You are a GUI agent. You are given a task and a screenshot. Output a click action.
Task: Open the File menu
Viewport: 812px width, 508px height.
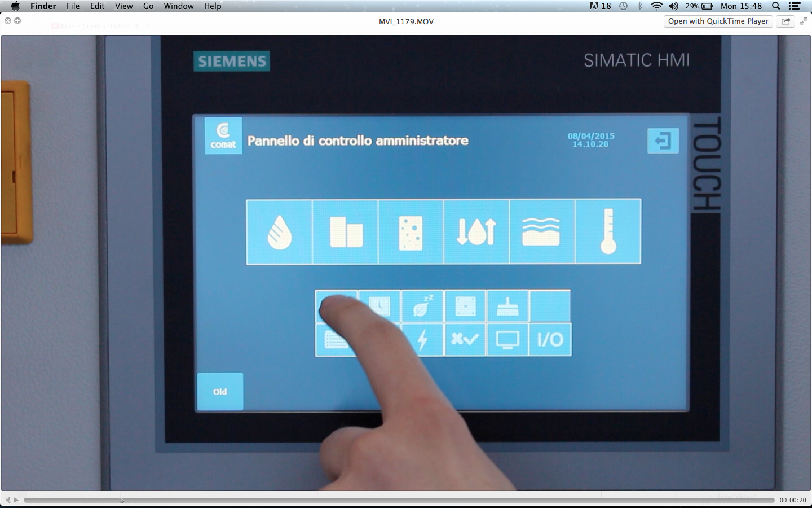pos(73,6)
